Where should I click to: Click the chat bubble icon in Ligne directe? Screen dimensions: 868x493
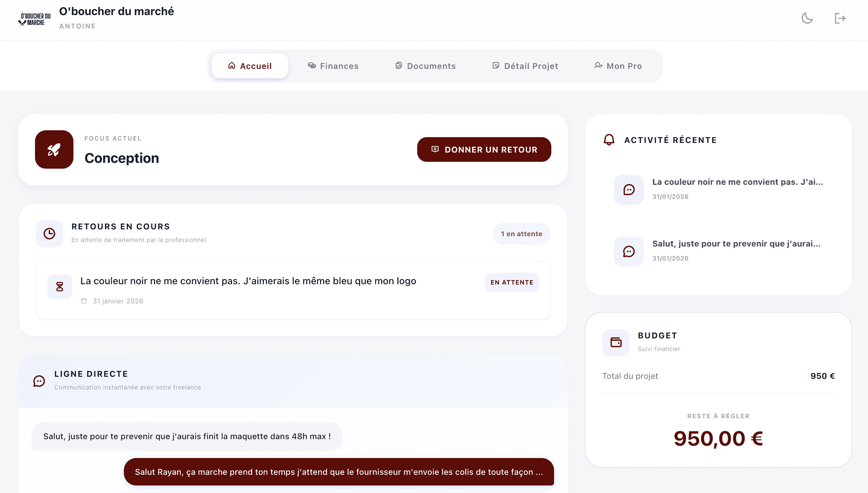tap(39, 381)
